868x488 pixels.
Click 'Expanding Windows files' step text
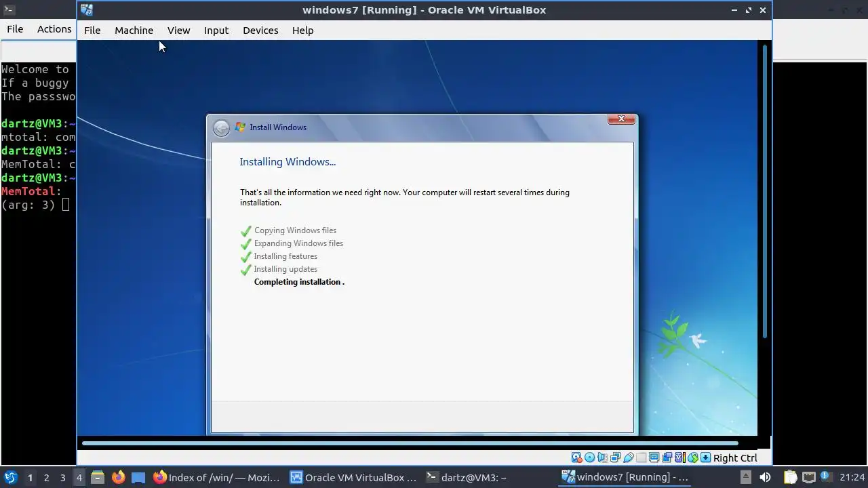coord(298,243)
